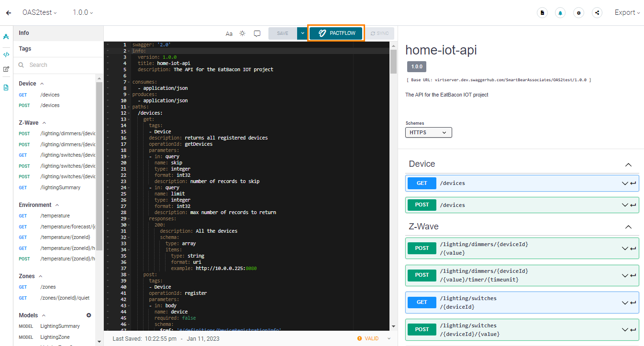Click the back arrow icon
Image resolution: width=644 pixels, height=346 pixels.
pos(9,13)
